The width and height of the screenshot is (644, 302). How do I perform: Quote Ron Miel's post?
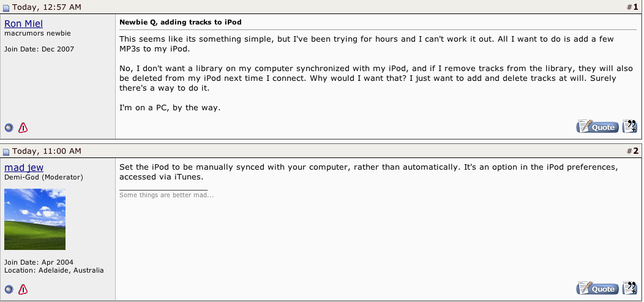coord(597,127)
